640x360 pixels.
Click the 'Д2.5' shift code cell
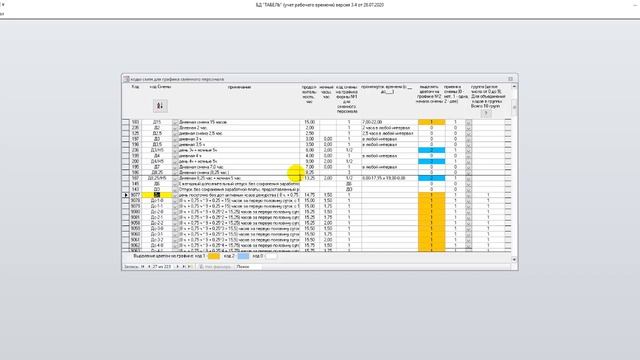[157, 133]
